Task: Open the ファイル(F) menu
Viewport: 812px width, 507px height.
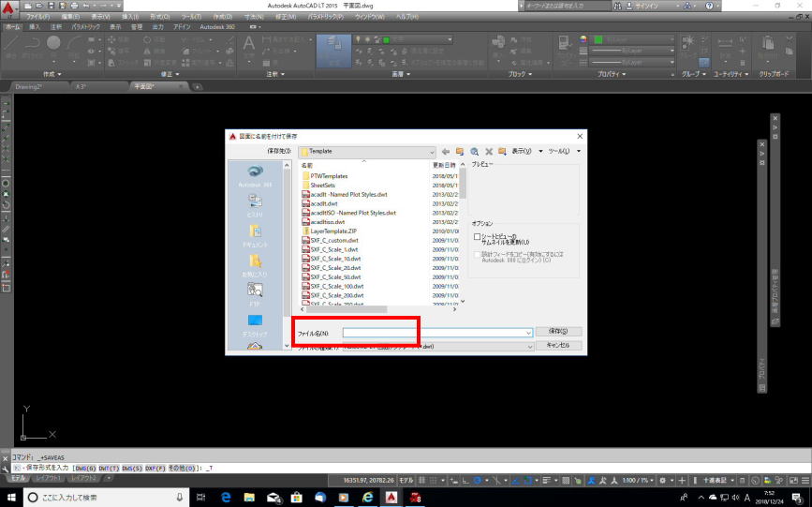Action: pyautogui.click(x=38, y=17)
